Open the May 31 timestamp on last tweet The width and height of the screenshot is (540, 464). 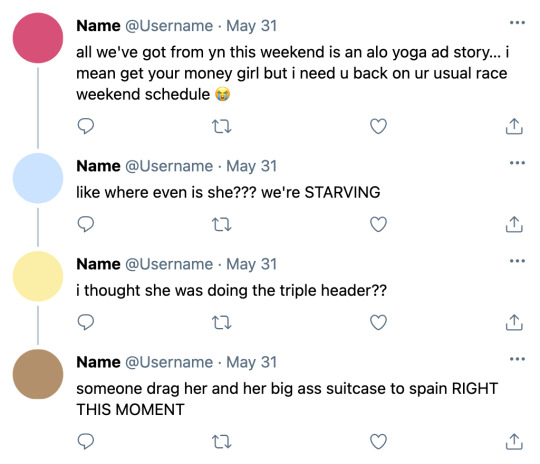251,362
